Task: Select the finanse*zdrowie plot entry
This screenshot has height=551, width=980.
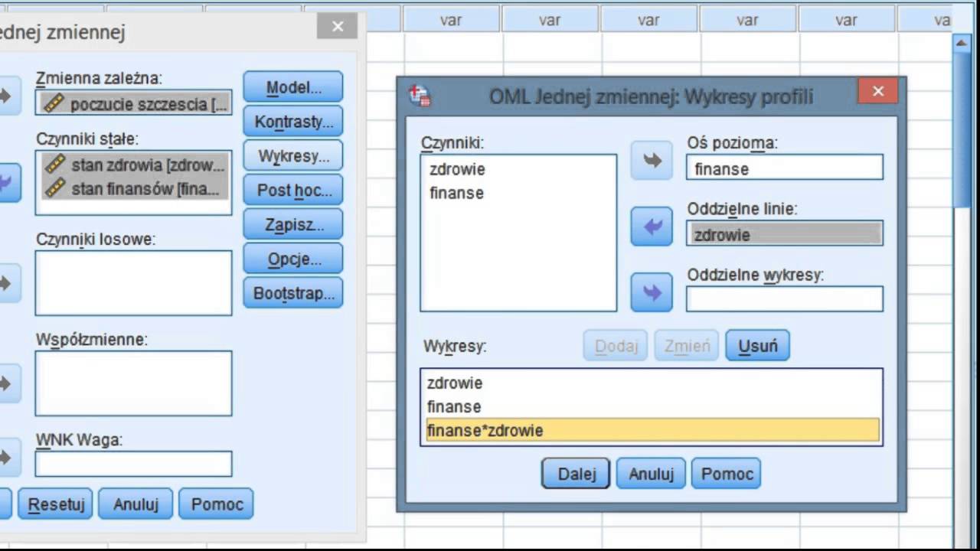Action: click(x=652, y=430)
